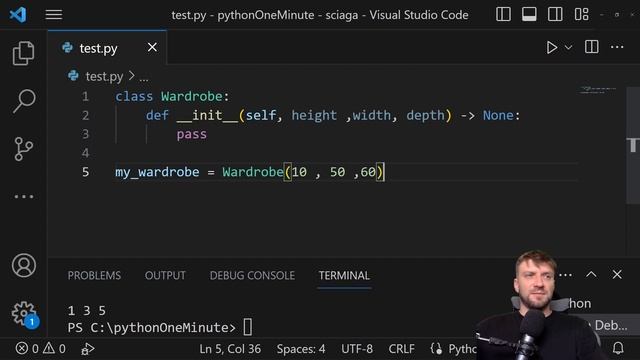640x360 pixels.
Task: Maximize the panel with chevron up
Action: (x=591, y=275)
